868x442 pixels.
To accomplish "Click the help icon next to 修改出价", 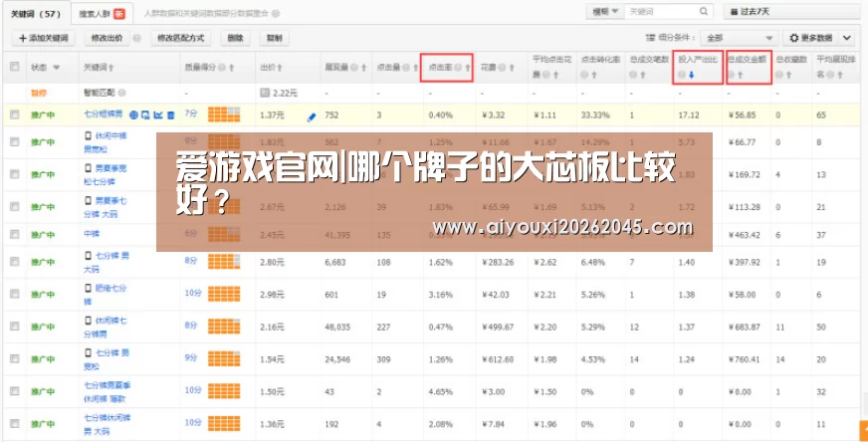I will click(x=136, y=38).
